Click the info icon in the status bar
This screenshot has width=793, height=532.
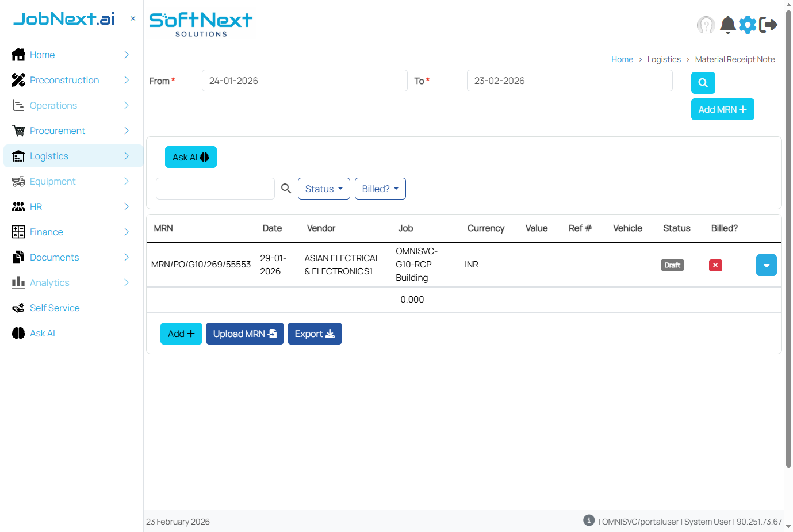[x=588, y=520]
